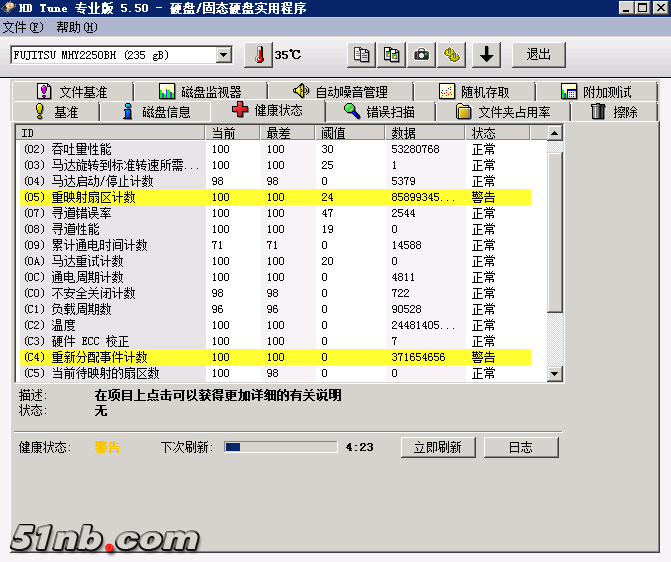The width and height of the screenshot is (671, 562).
Task: Switch to the 自动噪音管理 tab
Action: click(339, 92)
